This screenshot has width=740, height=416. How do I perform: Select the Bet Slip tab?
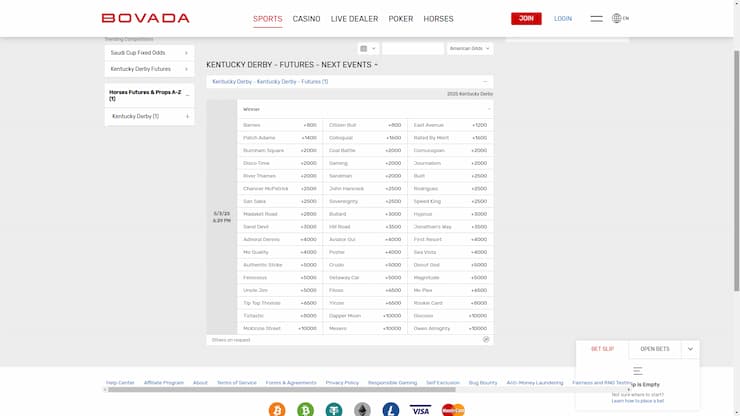[x=602, y=349]
